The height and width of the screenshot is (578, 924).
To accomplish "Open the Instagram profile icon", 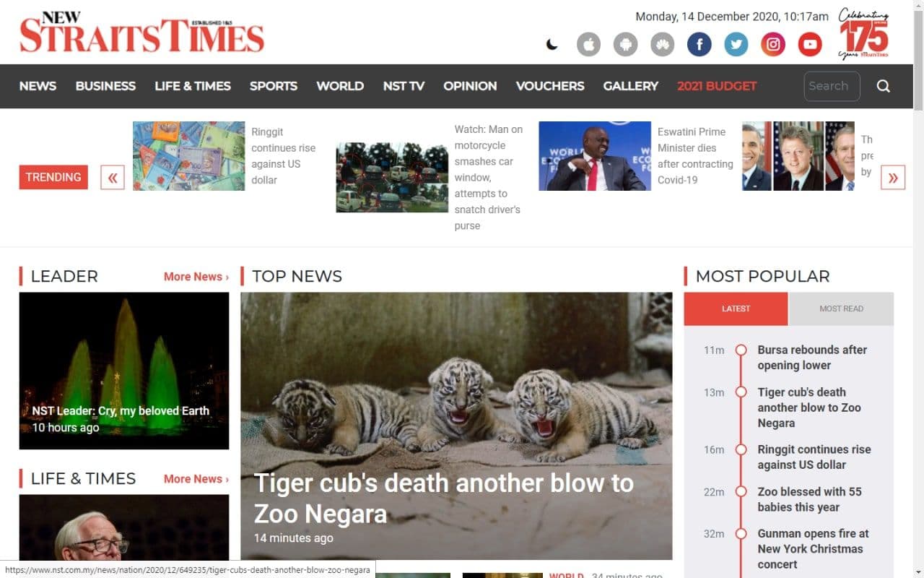I will 772,45.
